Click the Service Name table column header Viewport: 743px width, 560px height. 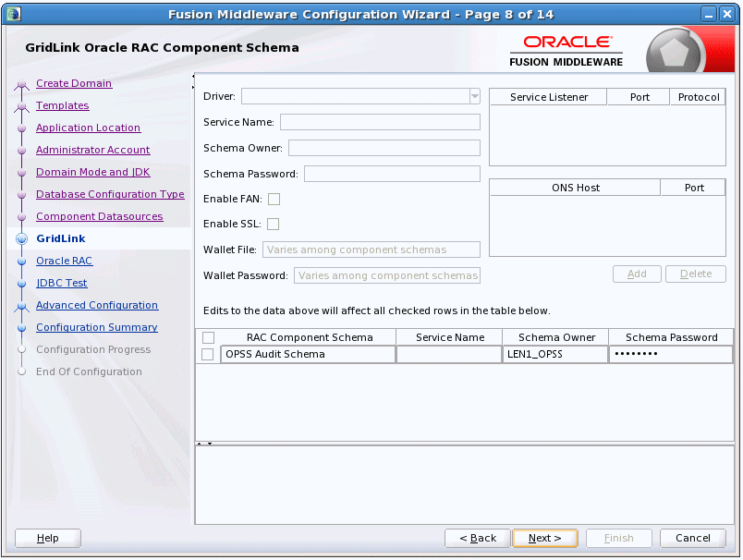click(x=450, y=337)
